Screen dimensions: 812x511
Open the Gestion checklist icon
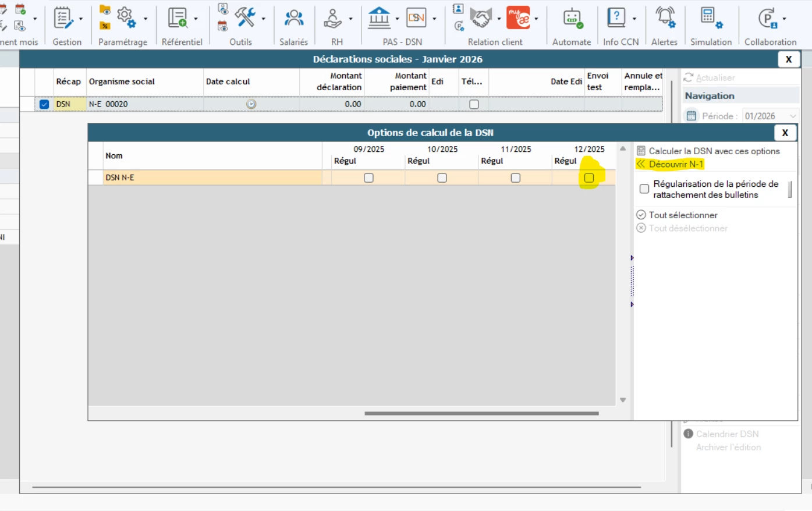pos(63,18)
